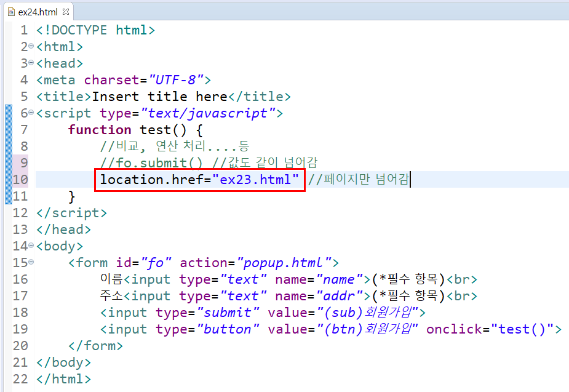Collapse the script block fold at line 6
Screen dimensions: 569x392
[31, 113]
